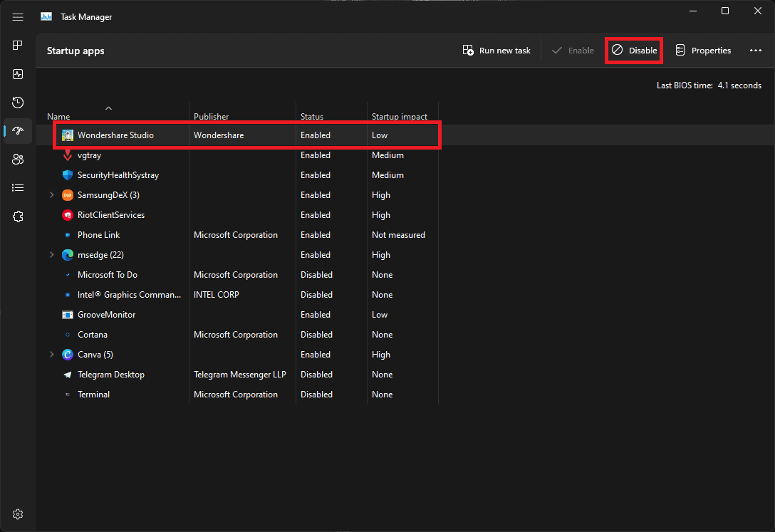Sort by Status column header
Image resolution: width=775 pixels, height=532 pixels.
(x=312, y=116)
